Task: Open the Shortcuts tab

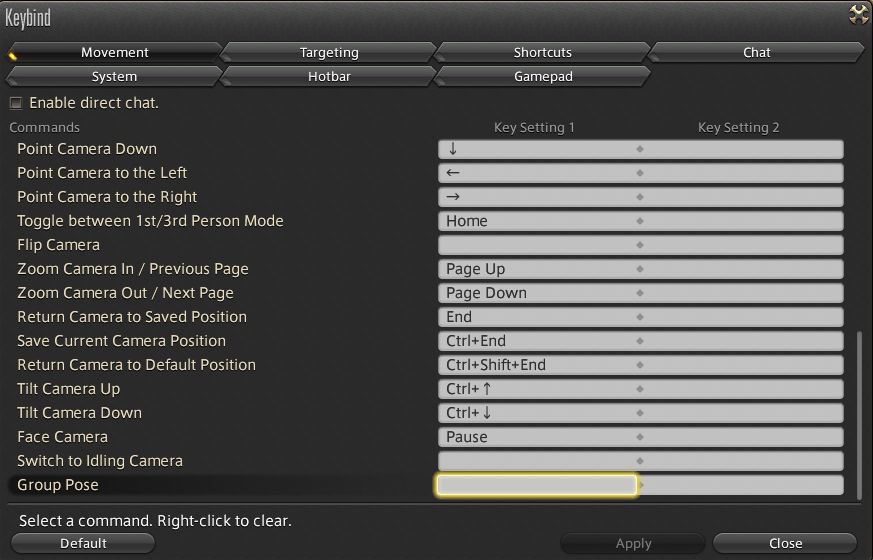Action: pyautogui.click(x=543, y=52)
